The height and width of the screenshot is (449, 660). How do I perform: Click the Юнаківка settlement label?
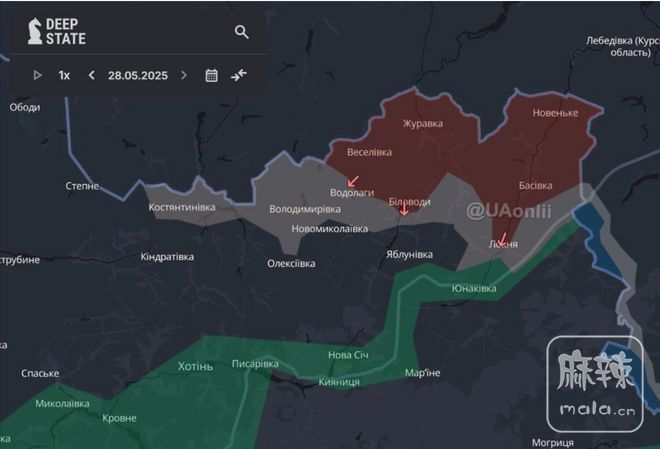[x=473, y=288]
